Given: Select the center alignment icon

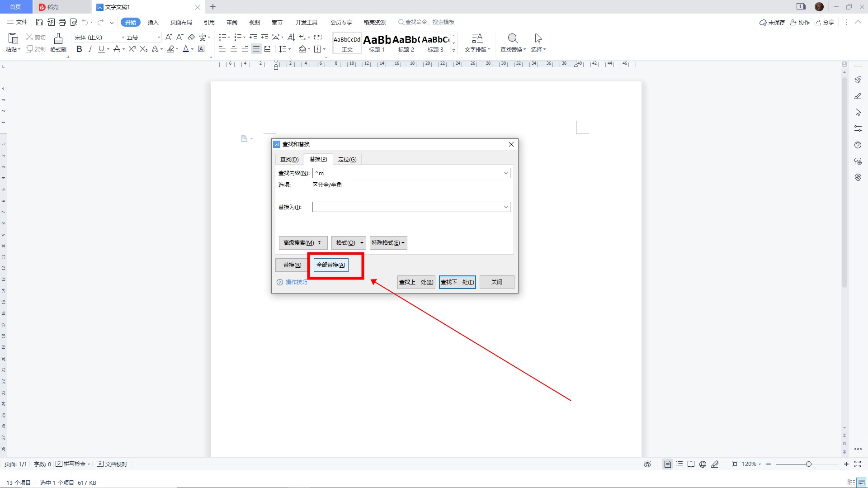Looking at the screenshot, I should click(x=233, y=49).
